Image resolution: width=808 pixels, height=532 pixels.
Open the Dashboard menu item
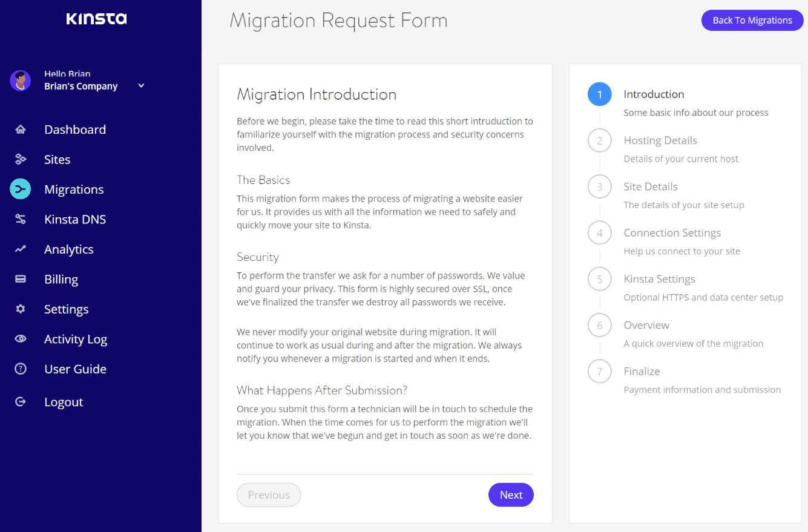75,130
